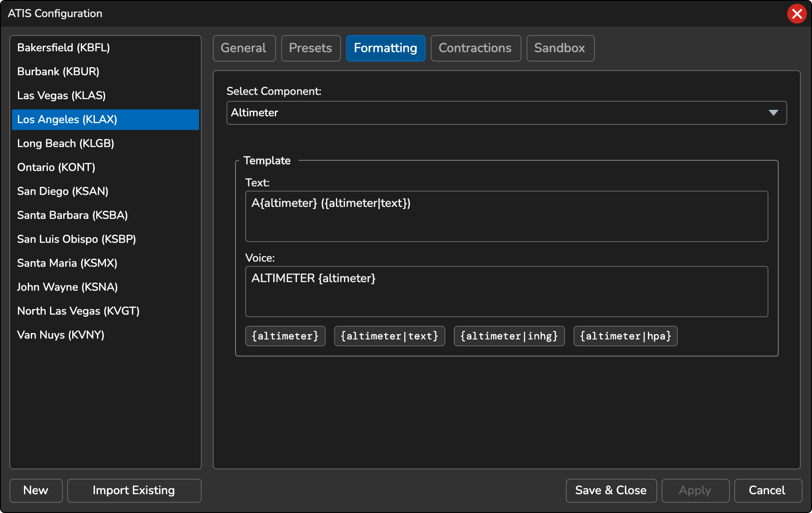Choose Burbank (KBUR) from the list
This screenshot has width=812, height=513.
tap(58, 71)
